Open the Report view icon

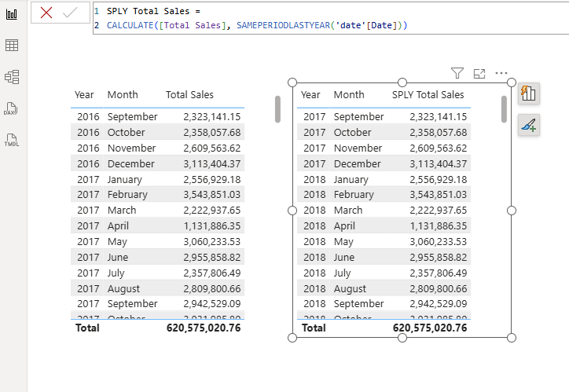(x=12, y=14)
